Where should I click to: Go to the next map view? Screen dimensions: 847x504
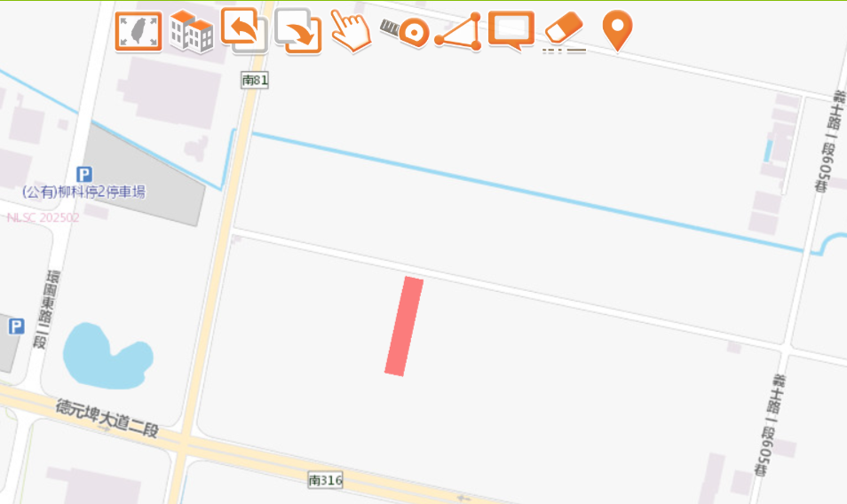[x=298, y=31]
